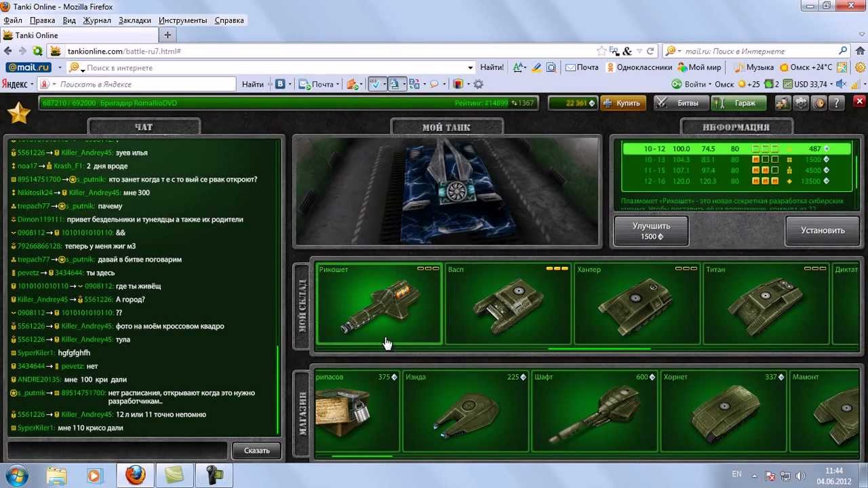
Task: Open the Инструменты menu
Action: point(183,20)
